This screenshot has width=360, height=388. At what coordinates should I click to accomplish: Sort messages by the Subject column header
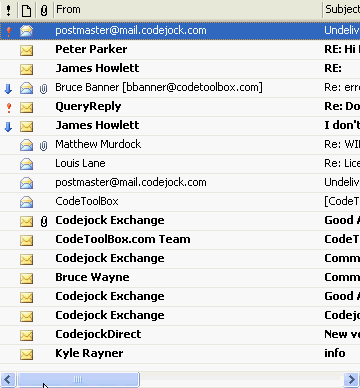pyautogui.click(x=342, y=10)
